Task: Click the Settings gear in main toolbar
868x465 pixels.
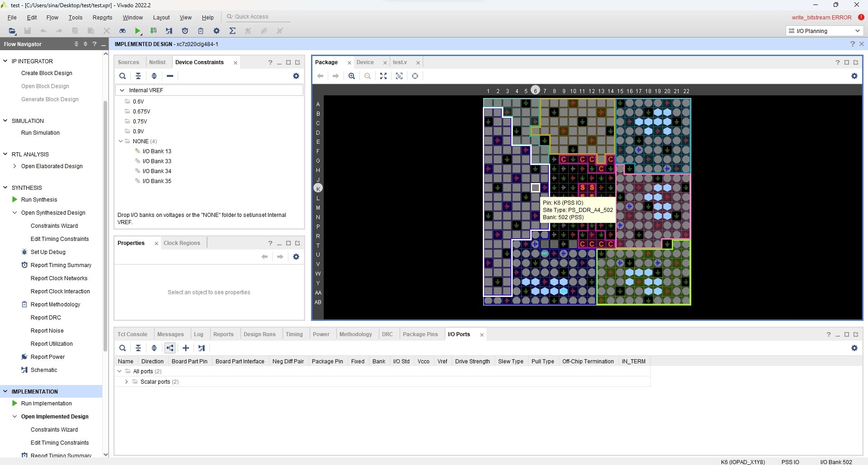Action: [x=217, y=31]
